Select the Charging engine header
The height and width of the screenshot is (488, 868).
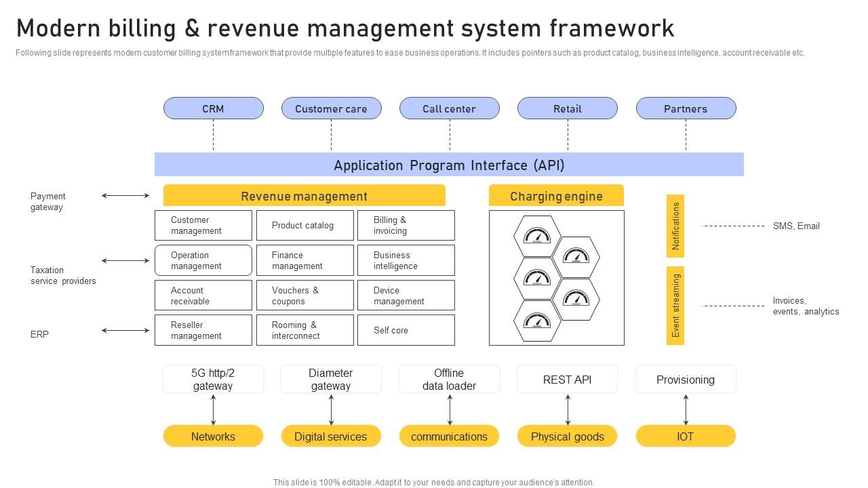click(556, 196)
